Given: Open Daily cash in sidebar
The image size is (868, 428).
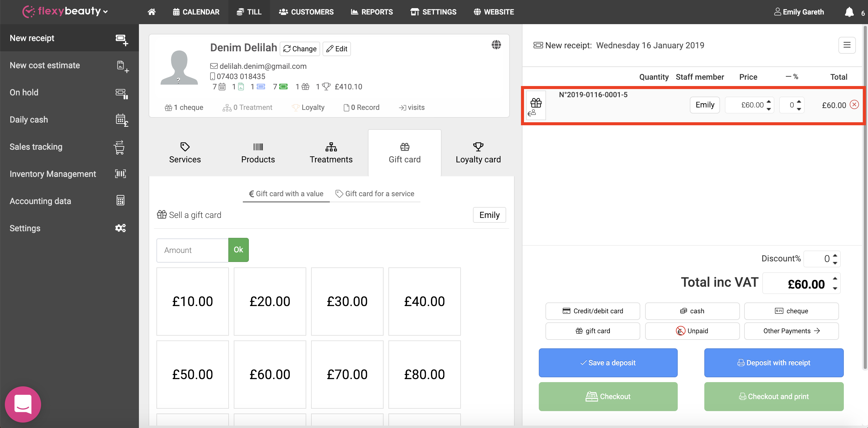Looking at the screenshot, I should [x=69, y=120].
